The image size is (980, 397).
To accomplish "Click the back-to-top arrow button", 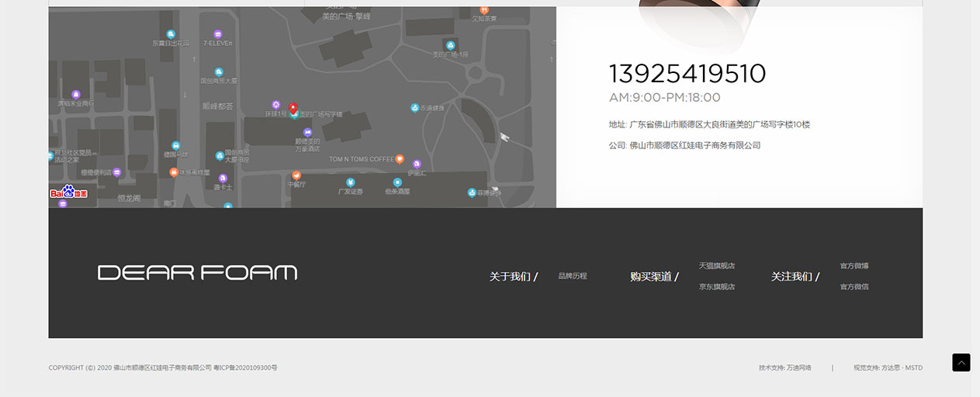I will pos(961,362).
